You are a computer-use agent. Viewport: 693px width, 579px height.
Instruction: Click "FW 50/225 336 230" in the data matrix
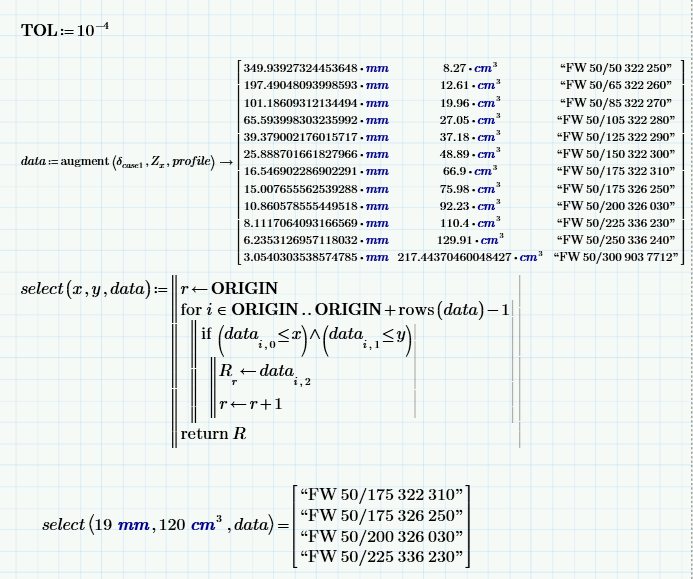pos(616,223)
